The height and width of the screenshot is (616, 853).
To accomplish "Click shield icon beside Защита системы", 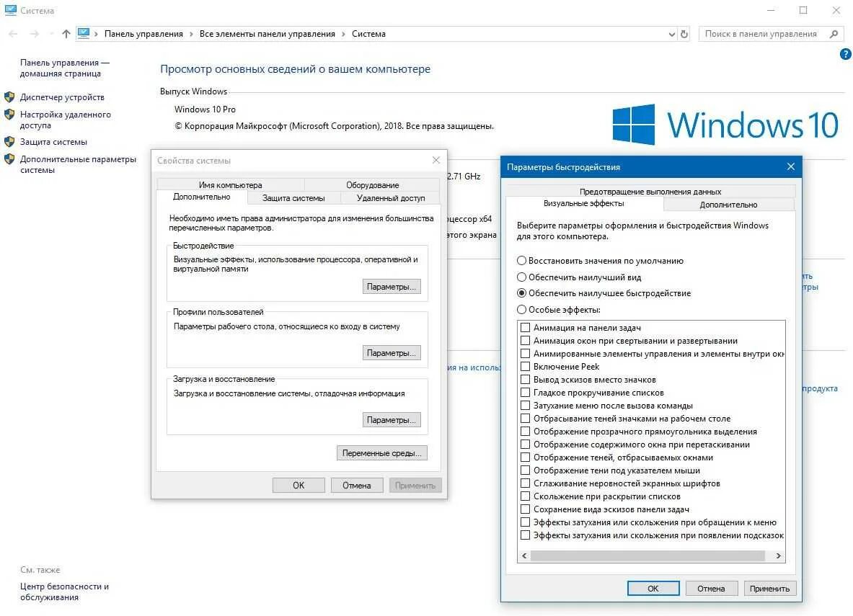I will pos(9,142).
